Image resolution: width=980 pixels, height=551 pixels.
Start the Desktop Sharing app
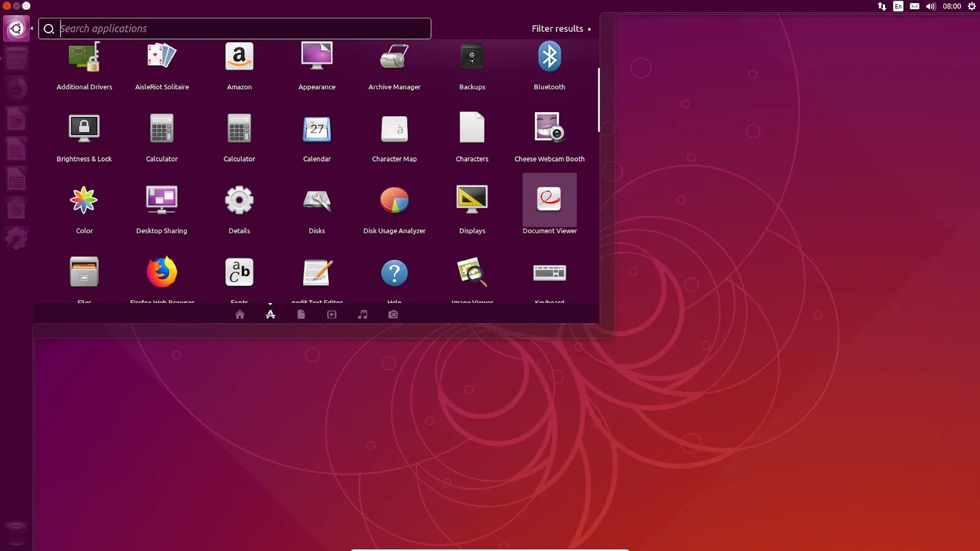[162, 200]
